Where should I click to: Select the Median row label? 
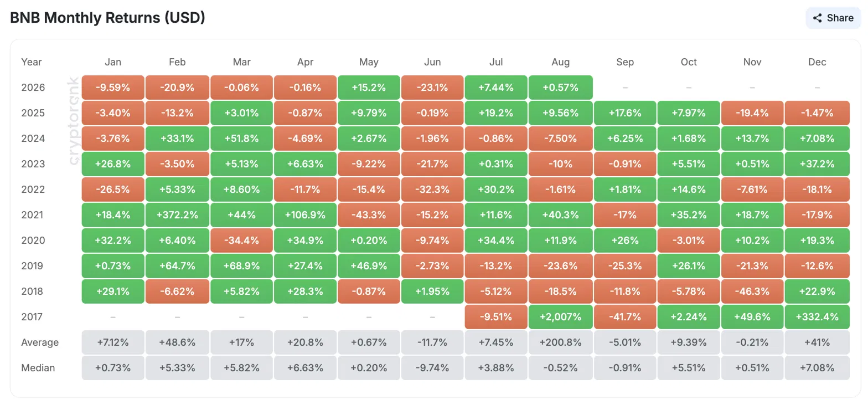pyautogui.click(x=38, y=368)
